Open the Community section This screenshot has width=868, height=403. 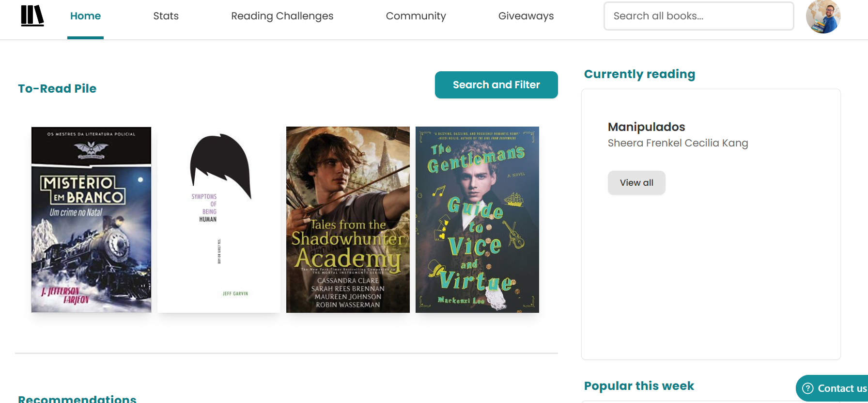pyautogui.click(x=416, y=16)
